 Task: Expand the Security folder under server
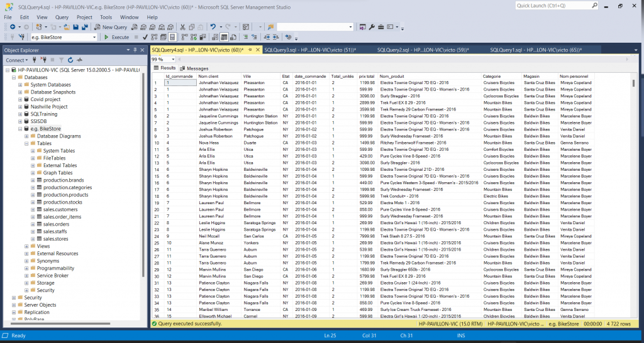14,298
